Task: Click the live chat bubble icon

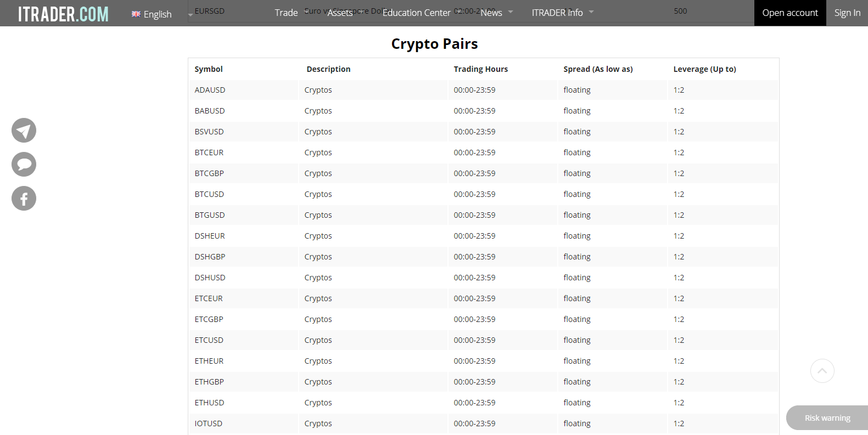Action: pyautogui.click(x=24, y=165)
